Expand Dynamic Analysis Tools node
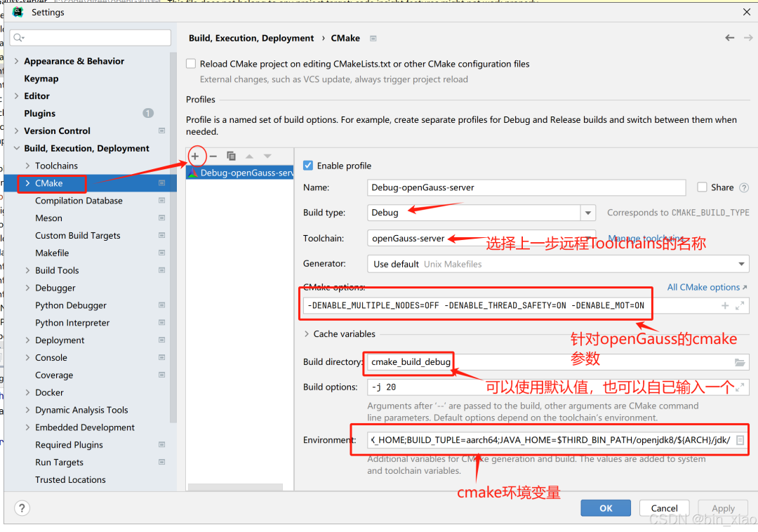 [x=27, y=410]
